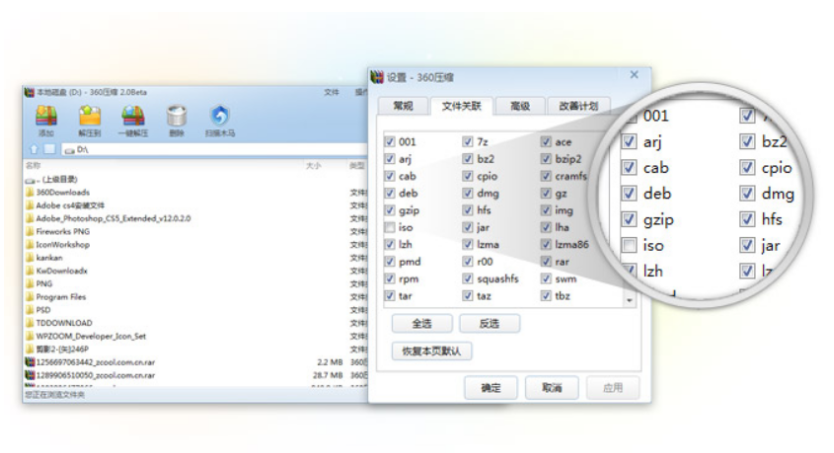The image size is (834, 453).
Task: Toggle the bzip2 checkbox
Action: (546, 159)
